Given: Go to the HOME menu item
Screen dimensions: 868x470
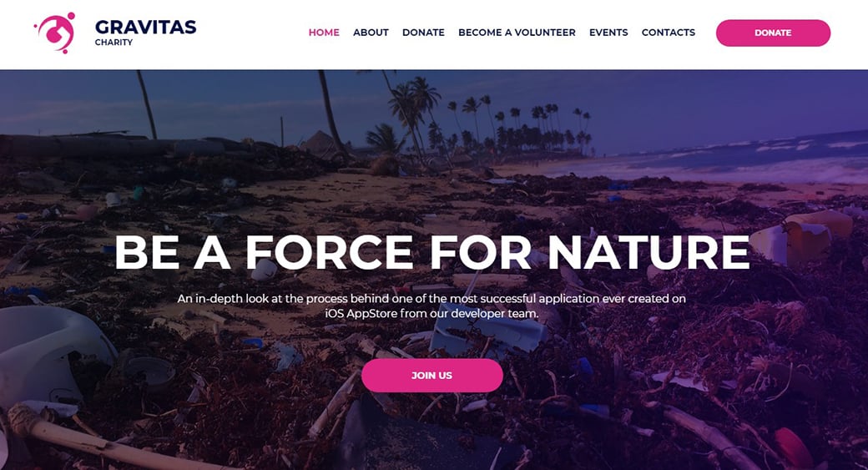Looking at the screenshot, I should click(324, 33).
